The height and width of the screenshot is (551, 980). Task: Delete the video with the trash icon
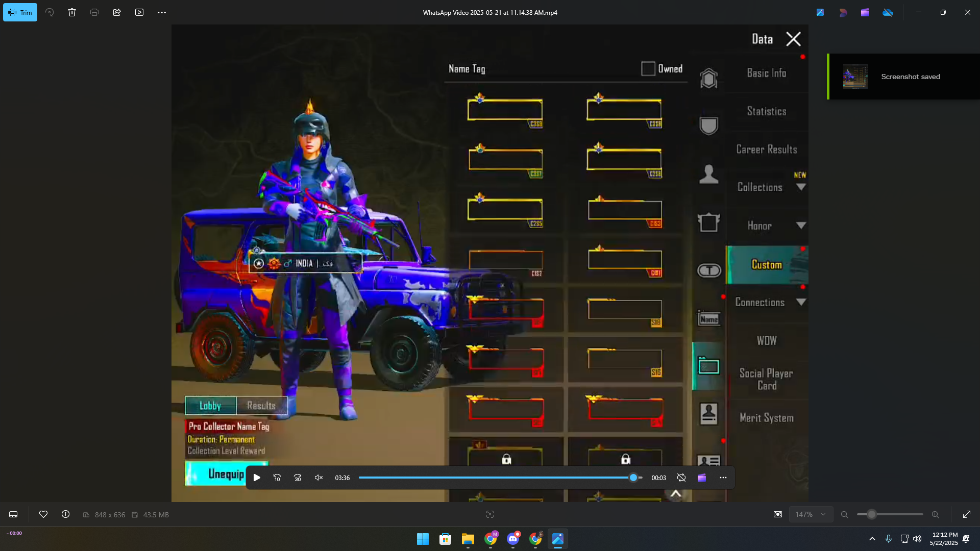click(x=72, y=12)
